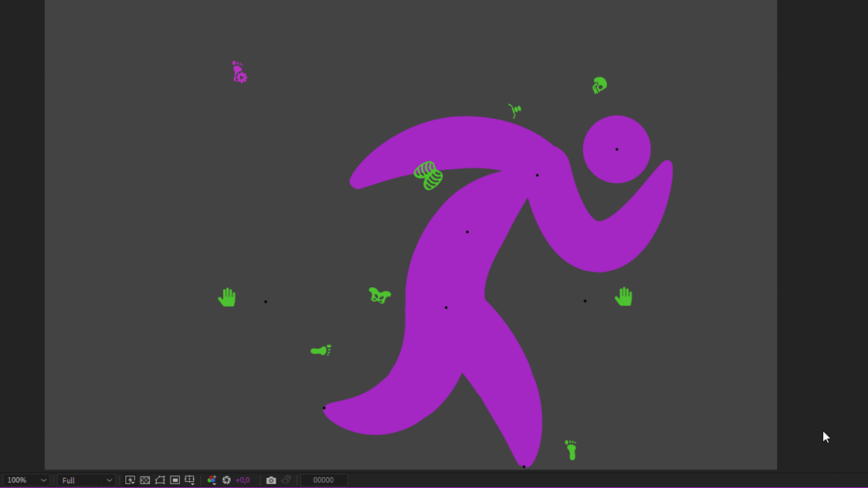Image resolution: width=868 pixels, height=488 pixels.
Task: Open the 100% magnification dropdown
Action: [x=27, y=480]
